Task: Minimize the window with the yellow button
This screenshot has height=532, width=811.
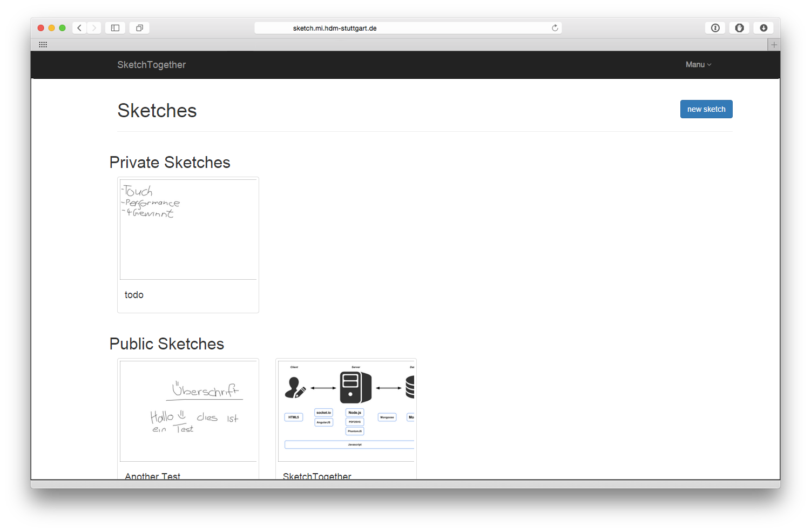Action: coord(52,28)
